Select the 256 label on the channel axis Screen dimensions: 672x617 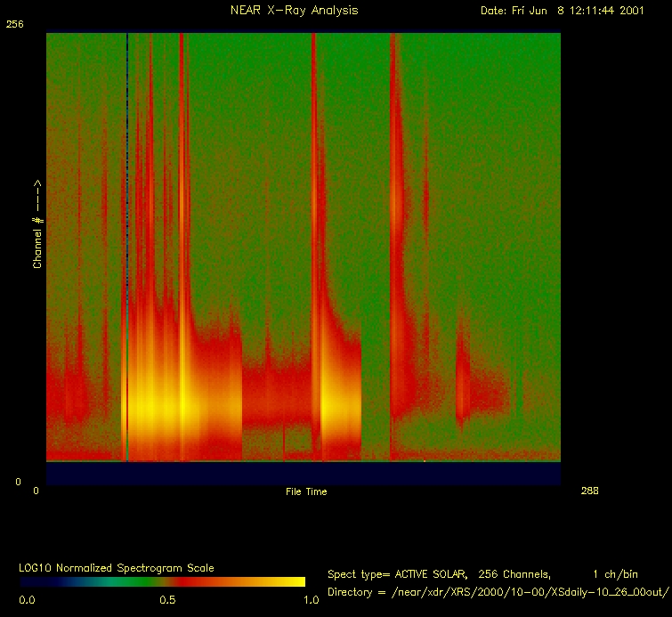pyautogui.click(x=13, y=26)
